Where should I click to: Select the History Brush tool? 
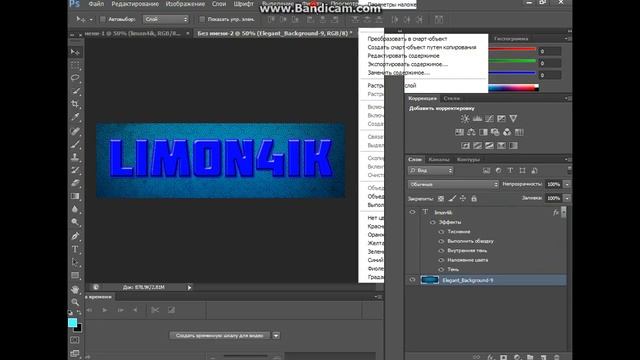(x=75, y=170)
